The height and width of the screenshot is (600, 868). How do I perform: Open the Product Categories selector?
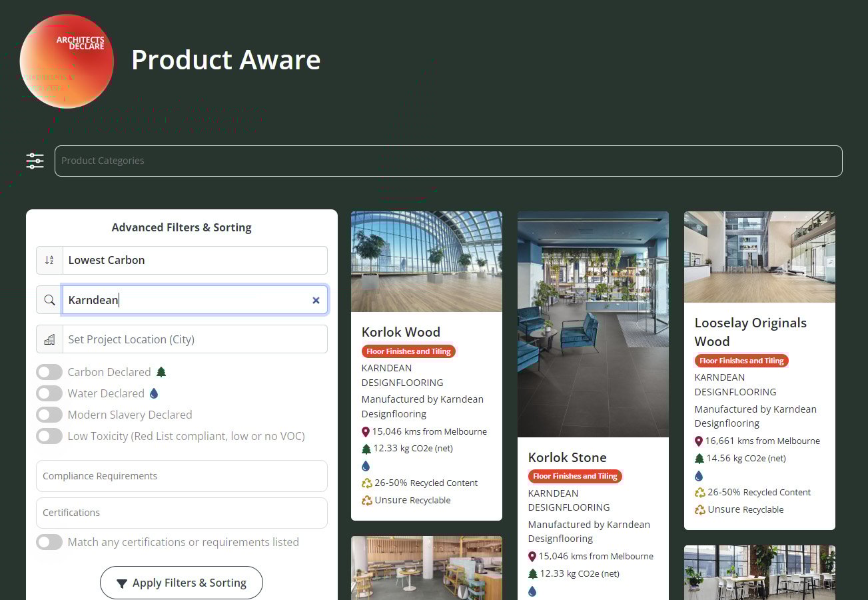(x=448, y=161)
